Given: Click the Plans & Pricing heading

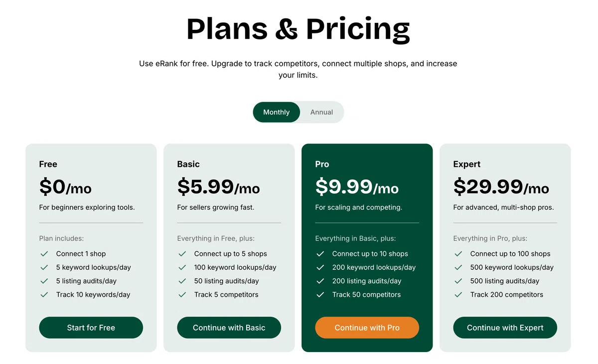Looking at the screenshot, I should click(x=298, y=29).
